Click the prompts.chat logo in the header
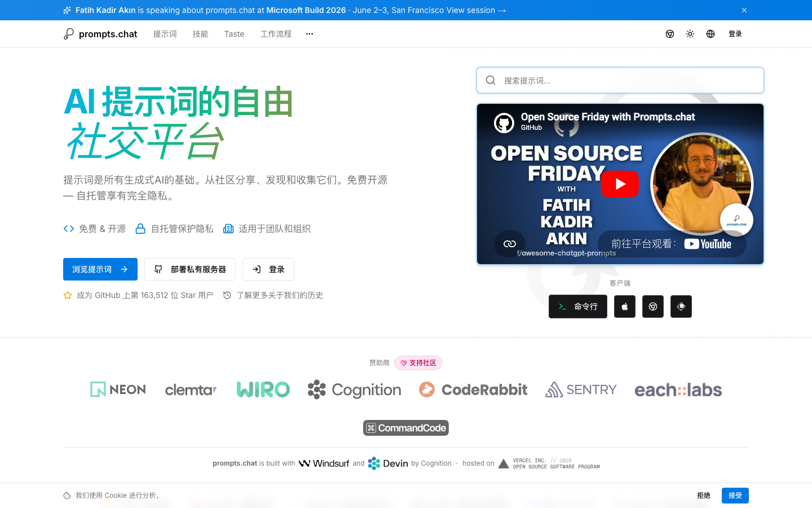 point(100,34)
